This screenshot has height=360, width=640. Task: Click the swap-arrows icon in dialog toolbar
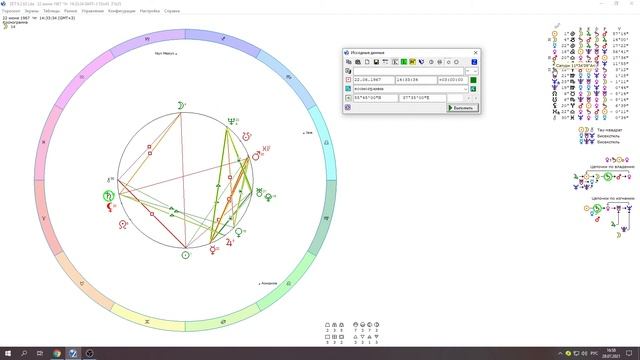coord(385,62)
